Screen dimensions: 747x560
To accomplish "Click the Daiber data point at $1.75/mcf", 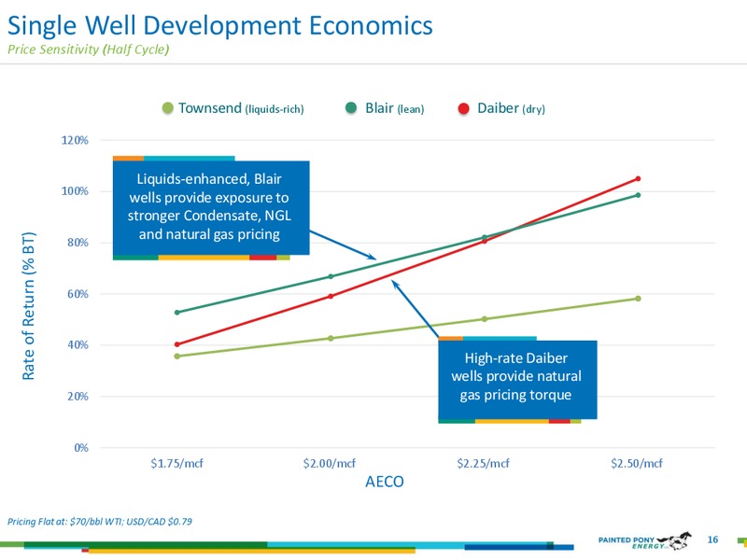I will tap(177, 344).
